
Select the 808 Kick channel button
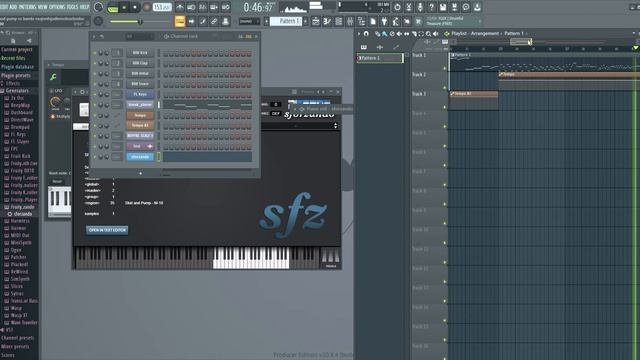[x=140, y=53]
